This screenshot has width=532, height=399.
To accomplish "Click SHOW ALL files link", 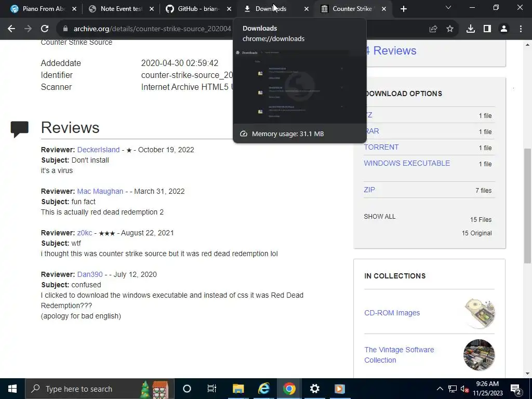I will point(379,217).
